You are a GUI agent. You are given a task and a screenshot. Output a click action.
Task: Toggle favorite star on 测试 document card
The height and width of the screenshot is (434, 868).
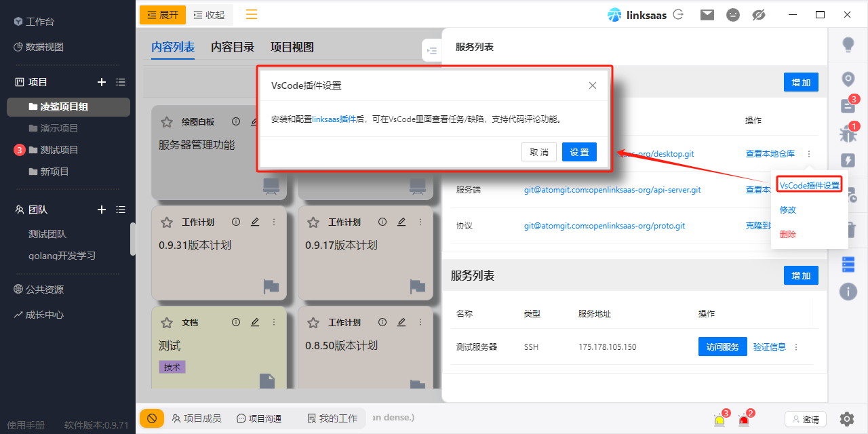167,323
